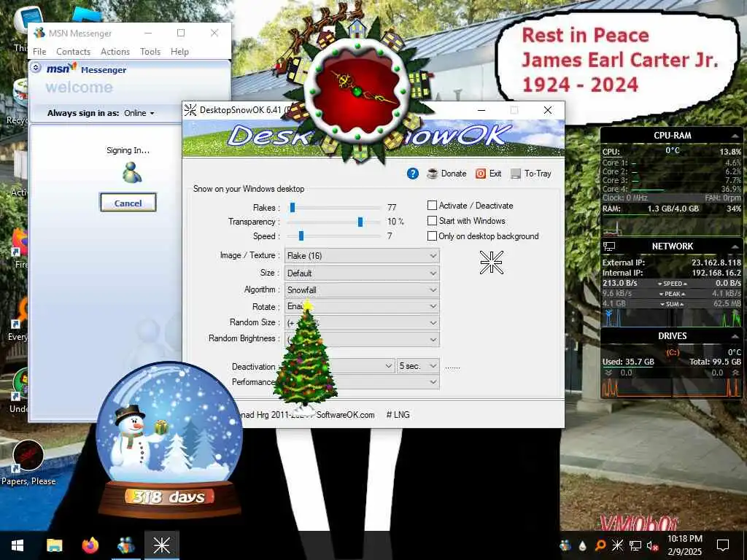The height and width of the screenshot is (560, 747).
Task: Toggle the Activate / Deactivate checkbox
Action: (432, 205)
